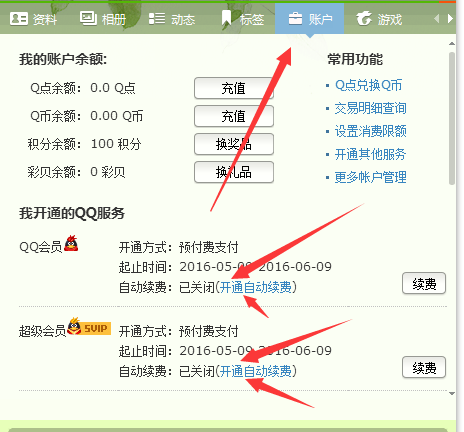Click the scrollbar up arrow
464x432 pixels.
[452, 44]
